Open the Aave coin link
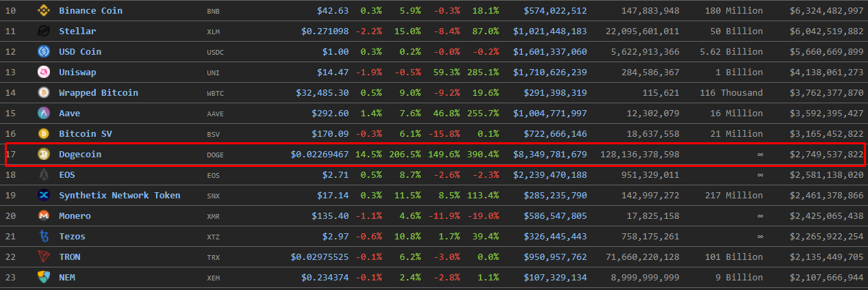This screenshot has height=290, width=868. tap(70, 114)
